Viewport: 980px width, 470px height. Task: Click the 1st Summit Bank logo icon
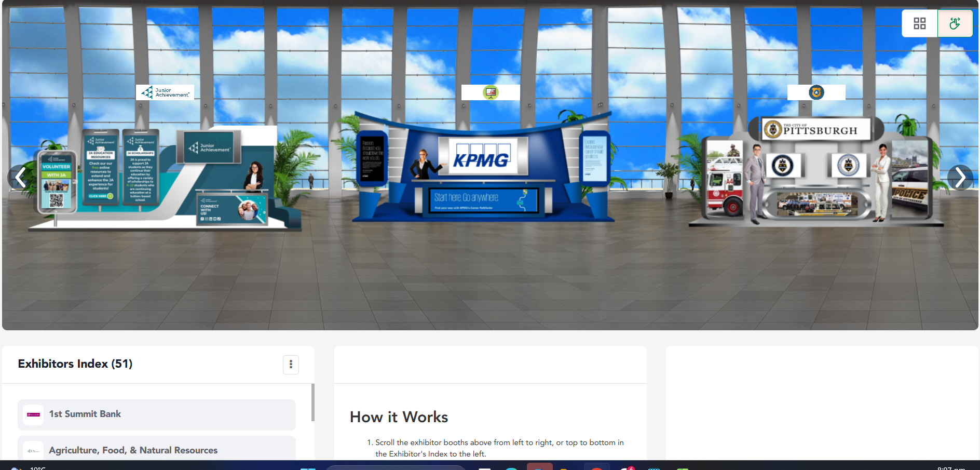point(34,414)
